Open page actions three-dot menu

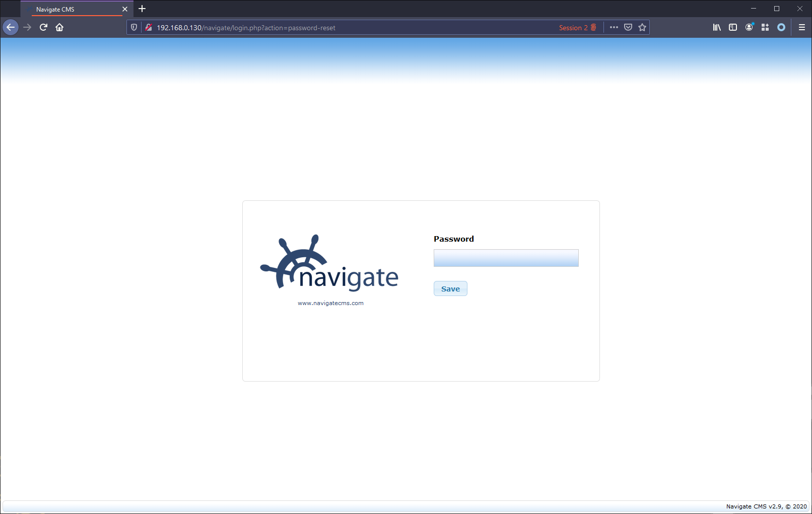pos(614,27)
